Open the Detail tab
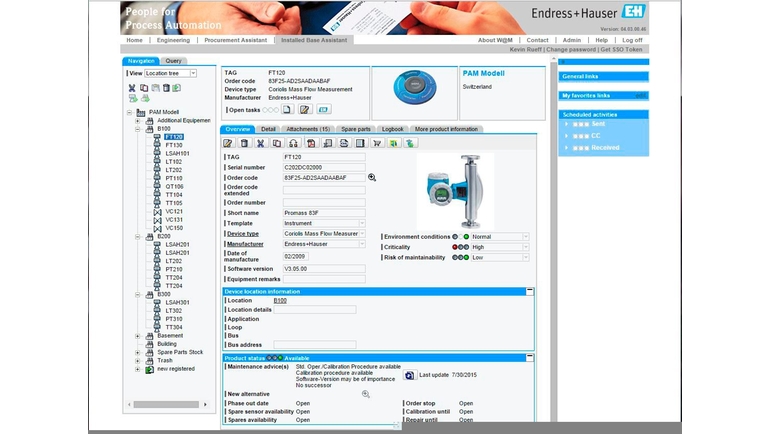The width and height of the screenshot is (771, 434). pos(268,129)
